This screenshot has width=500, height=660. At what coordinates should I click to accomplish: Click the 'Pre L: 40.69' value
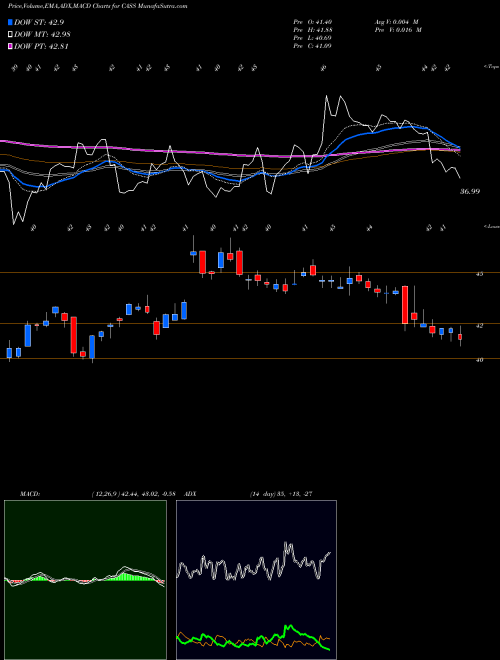312,38
